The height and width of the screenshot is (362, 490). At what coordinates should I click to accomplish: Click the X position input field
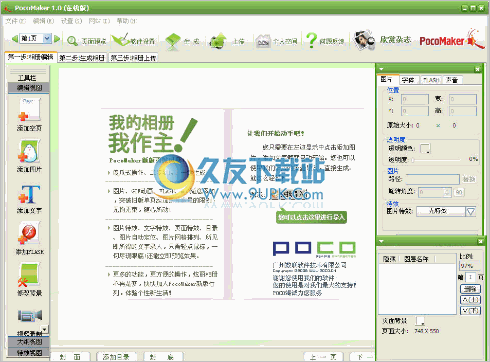coord(415,99)
